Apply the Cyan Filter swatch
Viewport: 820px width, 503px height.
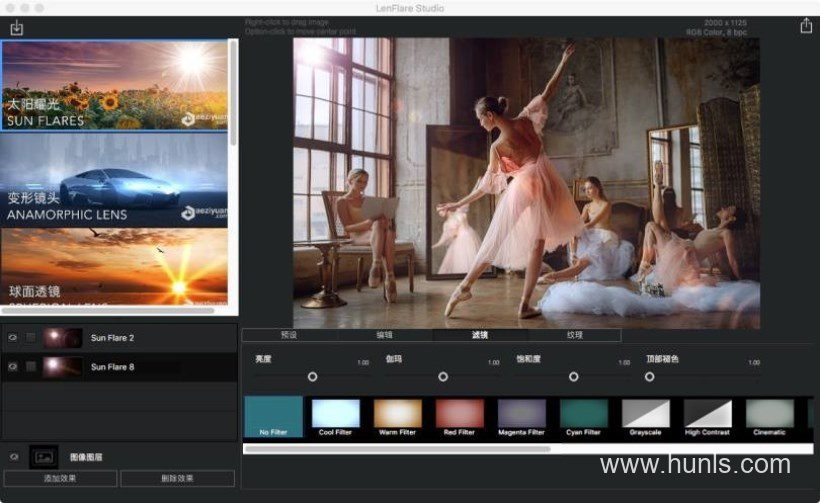[x=584, y=417]
